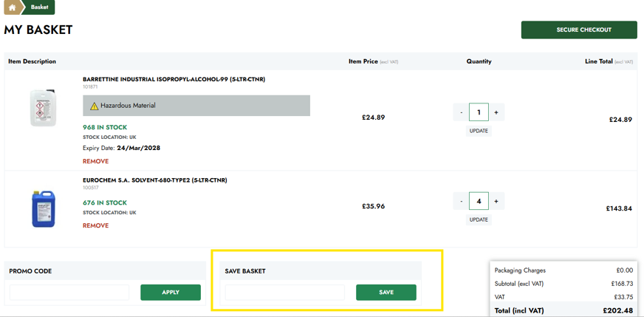Decrease Isopropyl Alcohol quantity with minus
Image resolution: width=644 pixels, height=317 pixels.
coord(462,112)
